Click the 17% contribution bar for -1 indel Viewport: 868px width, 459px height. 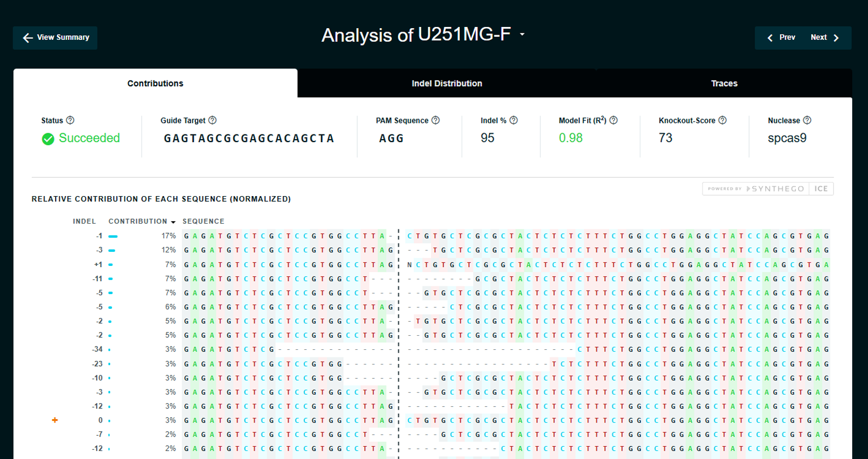coord(113,237)
